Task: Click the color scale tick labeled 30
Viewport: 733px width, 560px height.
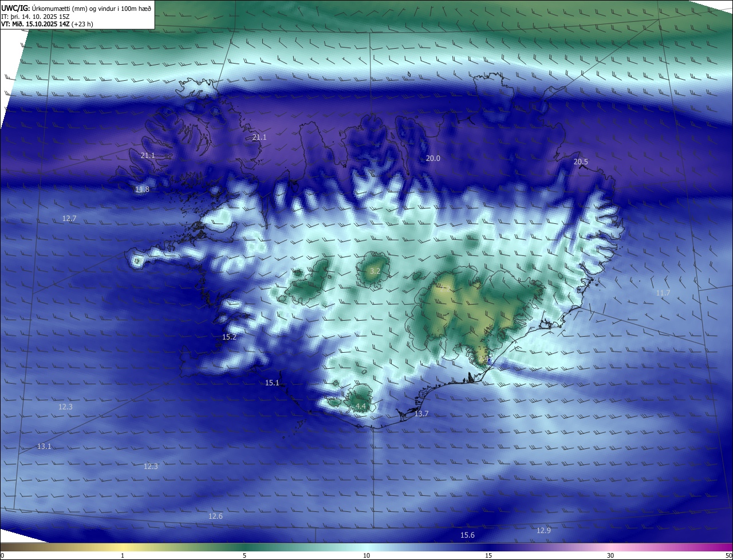Action: coord(610,555)
